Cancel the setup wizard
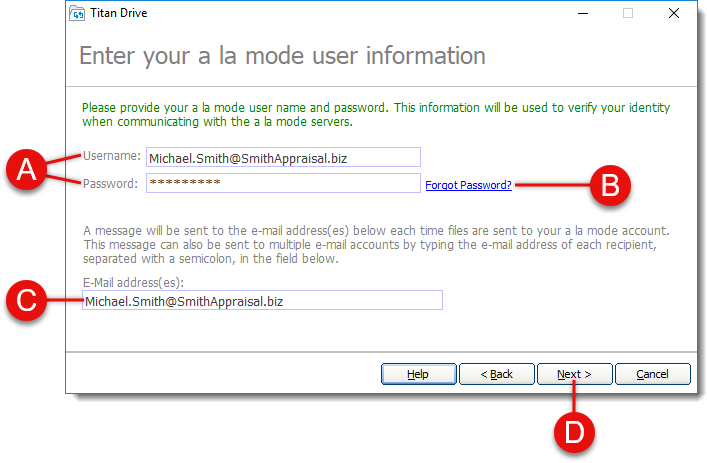 pyautogui.click(x=652, y=374)
